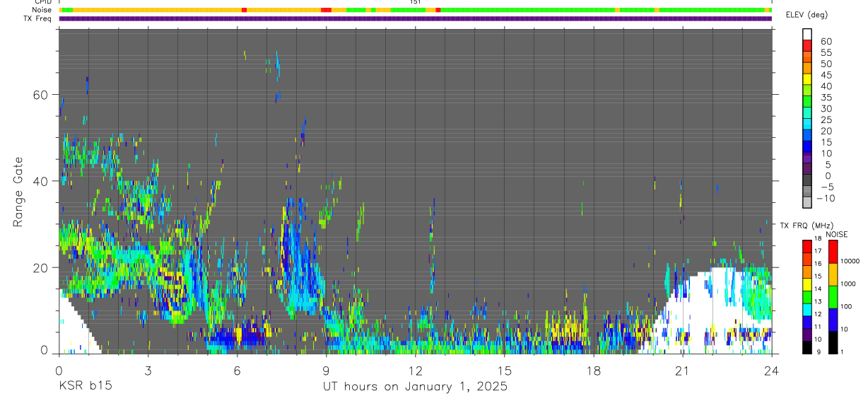Select the green 100 noise legend block

click(x=833, y=297)
